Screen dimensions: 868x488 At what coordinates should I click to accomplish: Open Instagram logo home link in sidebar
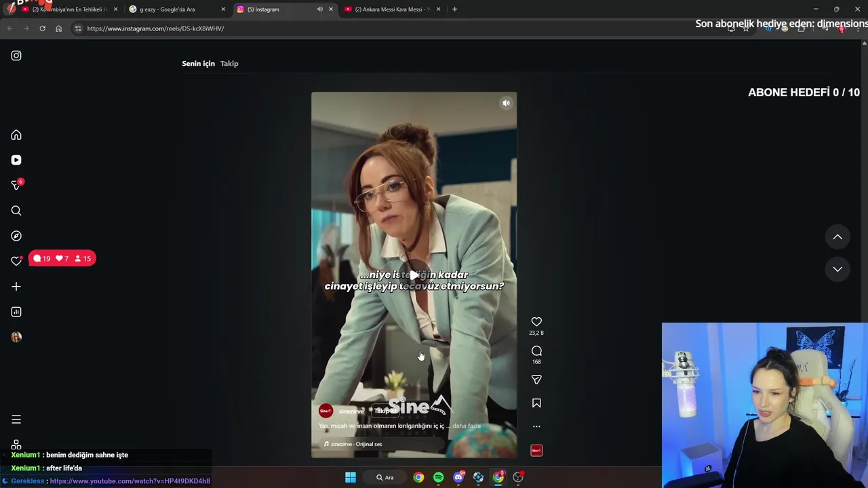[x=16, y=56]
